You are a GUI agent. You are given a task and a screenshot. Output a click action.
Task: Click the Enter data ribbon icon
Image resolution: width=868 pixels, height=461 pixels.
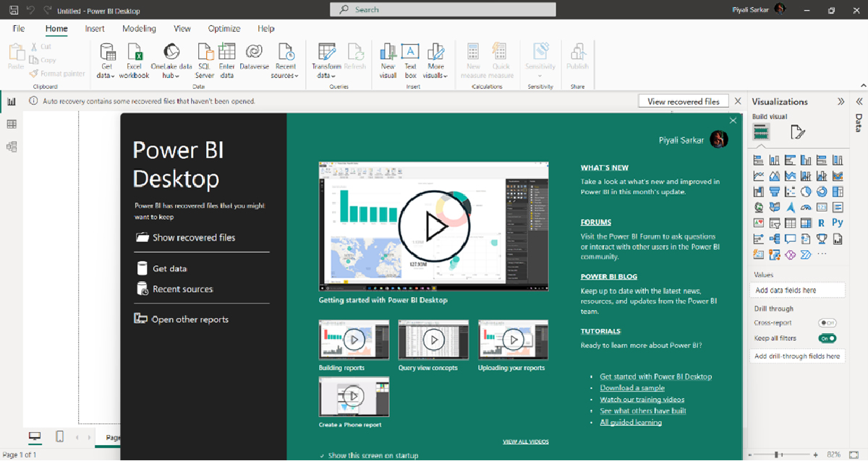click(227, 52)
